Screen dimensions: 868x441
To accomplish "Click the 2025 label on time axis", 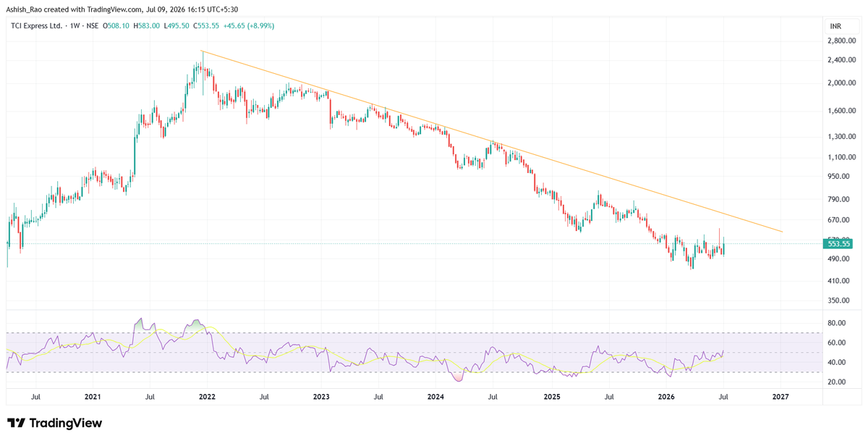I will pyautogui.click(x=552, y=398).
